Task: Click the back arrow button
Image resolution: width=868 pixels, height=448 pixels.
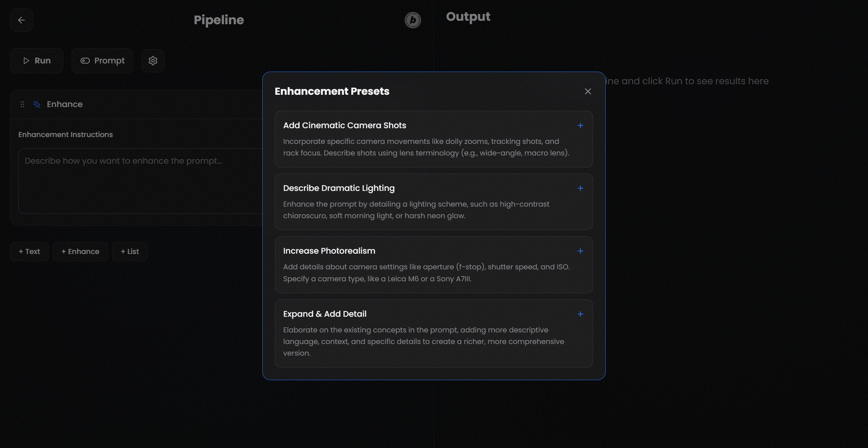Action: coord(21,20)
